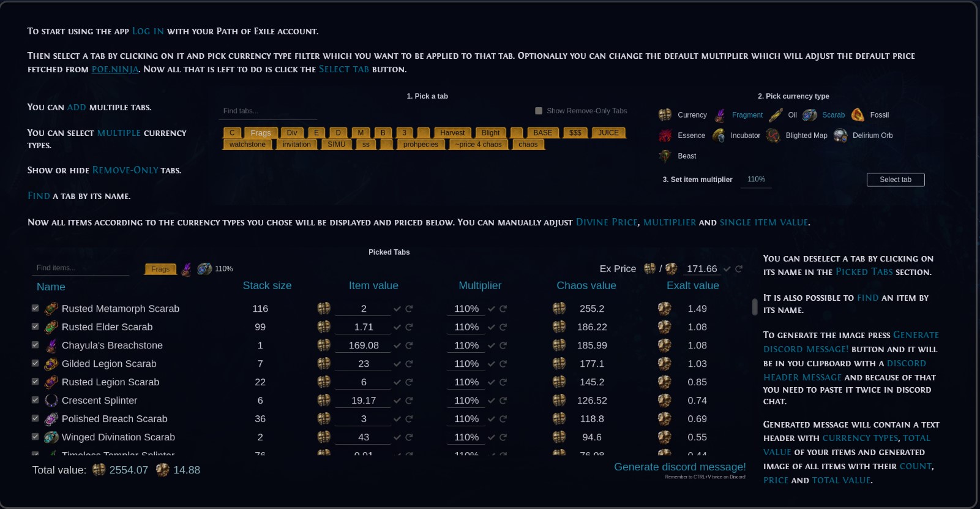Open the JUICE stash tab
Image resolution: width=980 pixels, height=509 pixels.
(608, 133)
